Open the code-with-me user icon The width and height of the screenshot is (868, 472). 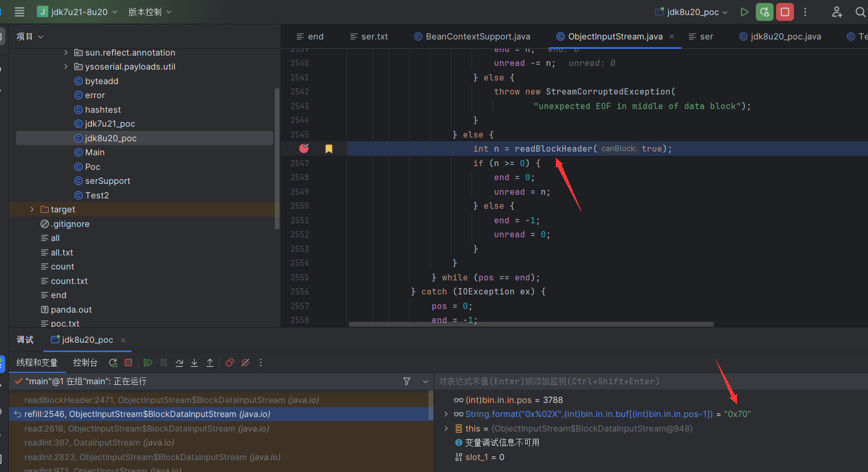(837, 12)
